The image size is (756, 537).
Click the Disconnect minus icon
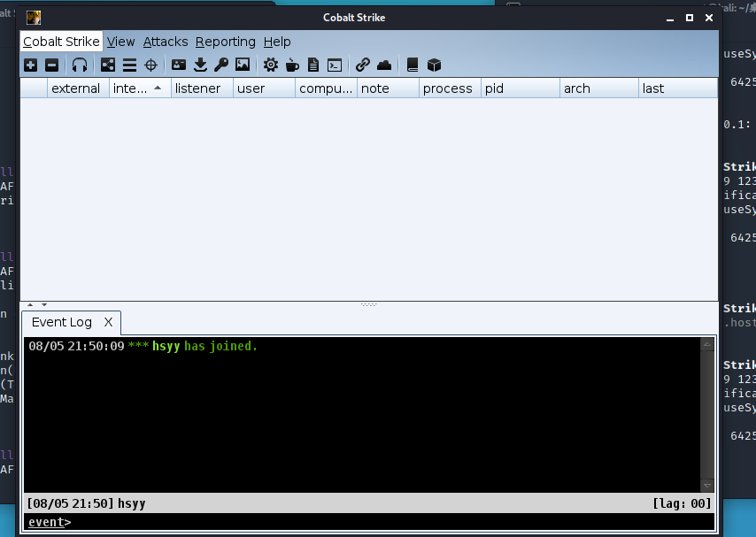[50, 65]
